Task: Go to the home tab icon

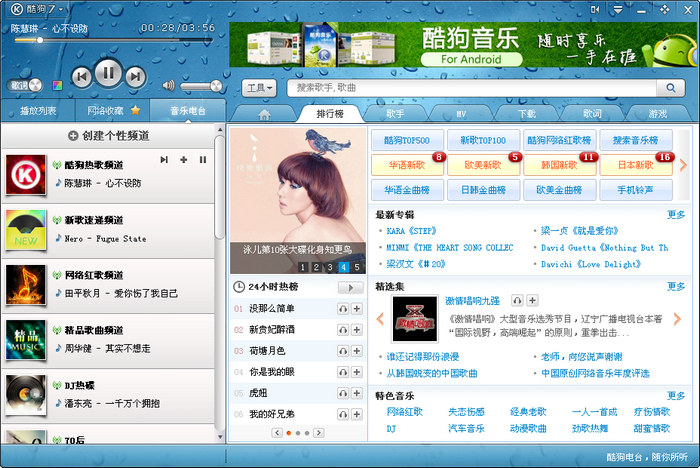Action: coord(264,114)
